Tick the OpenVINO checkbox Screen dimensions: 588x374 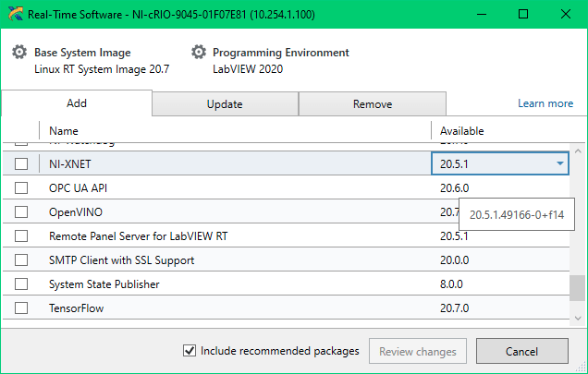click(x=21, y=211)
